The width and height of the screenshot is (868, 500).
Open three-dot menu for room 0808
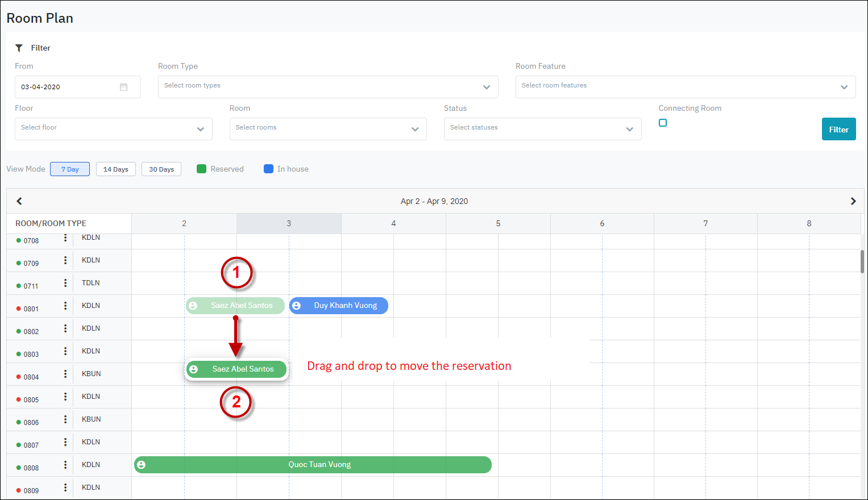click(x=65, y=465)
